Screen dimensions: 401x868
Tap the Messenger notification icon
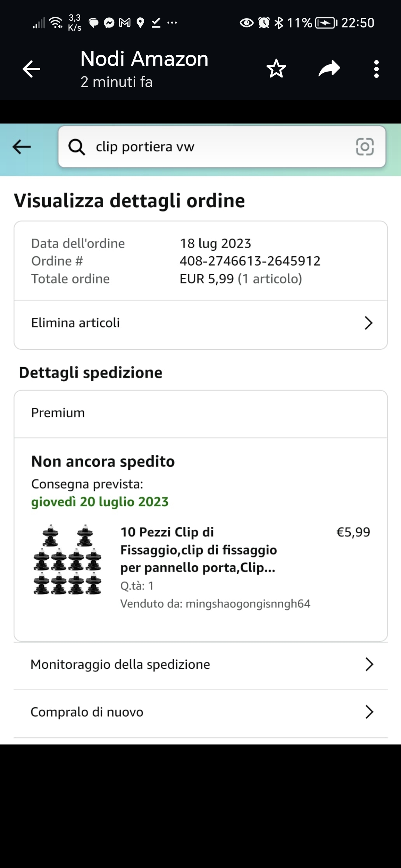click(x=109, y=23)
